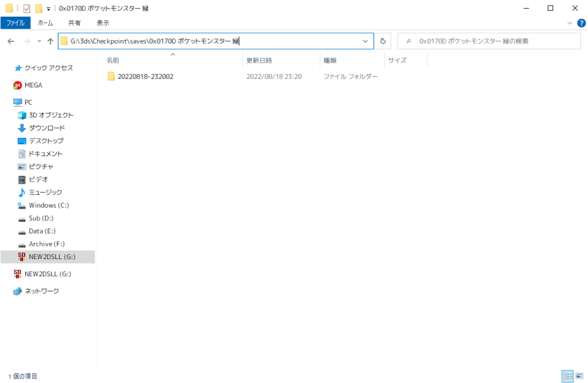Screen dimensions: 588x383
Task: Open クイック アクセス in the navigation pane
Action: point(49,68)
